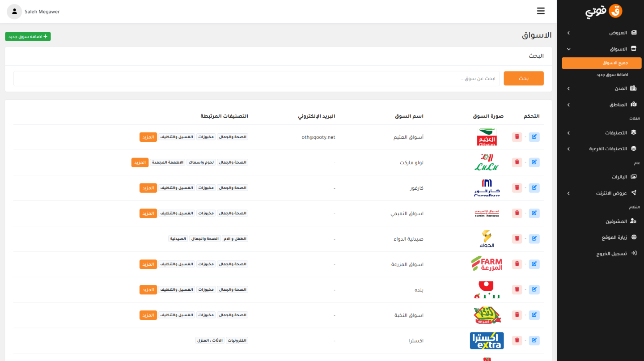Viewport: 644px width, 361px height.
Task: Toggle the hamburger menu icon
Action: click(541, 11)
